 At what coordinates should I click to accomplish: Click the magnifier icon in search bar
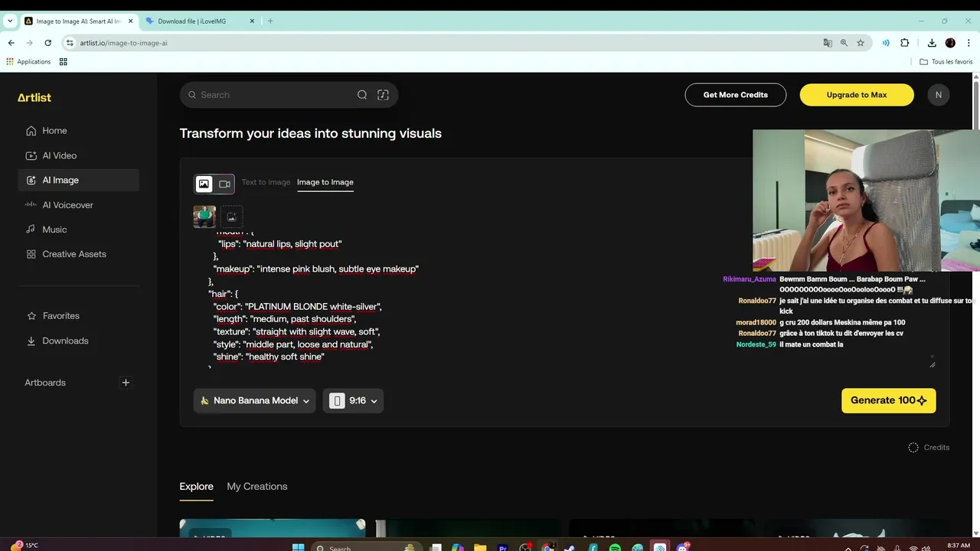pyautogui.click(x=362, y=95)
